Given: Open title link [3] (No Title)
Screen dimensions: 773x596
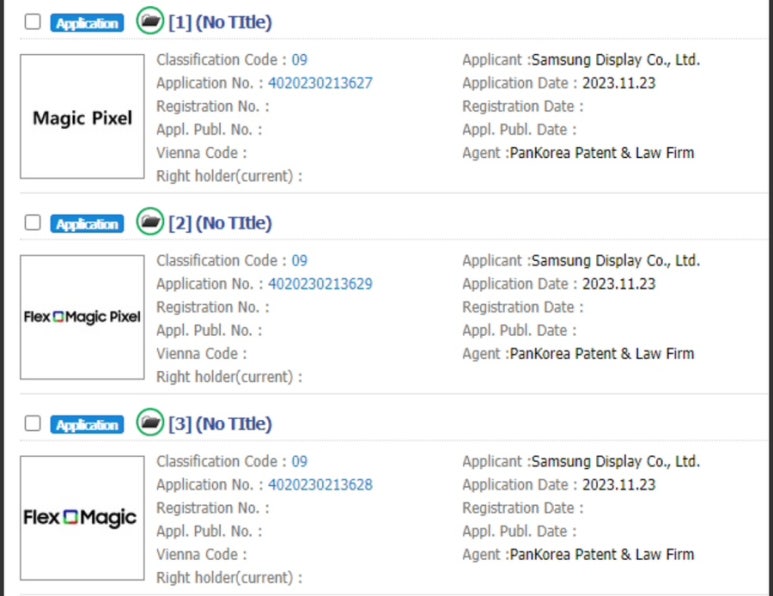Looking at the screenshot, I should (220, 423).
